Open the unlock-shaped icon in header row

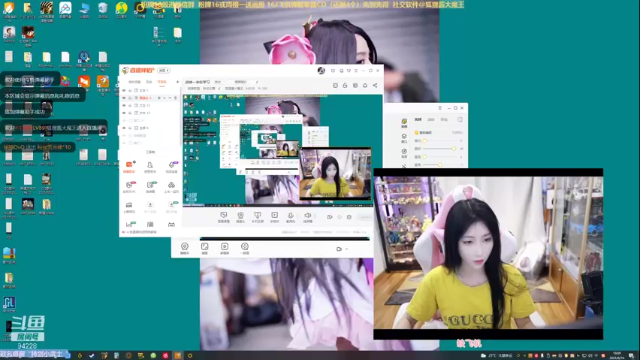(x=345, y=85)
